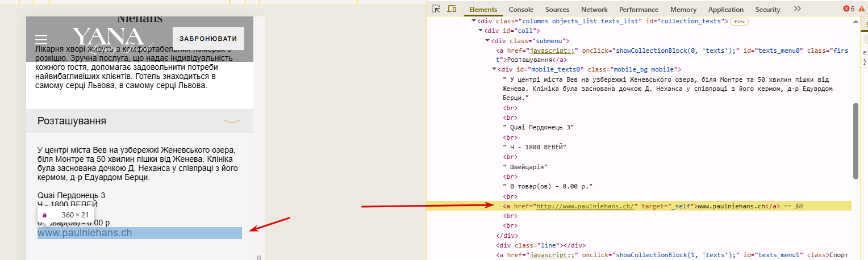The width and height of the screenshot is (868, 260).
Task: Switch to the Console tab
Action: tap(521, 10)
